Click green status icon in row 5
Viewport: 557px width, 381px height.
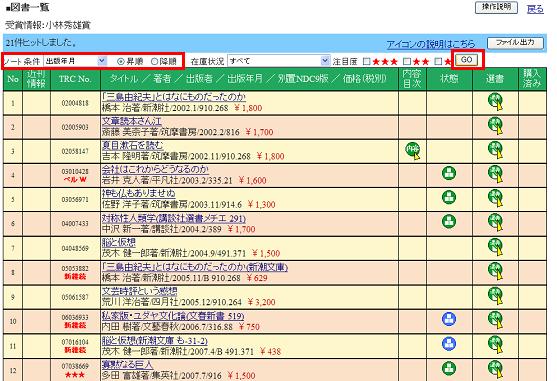[x=449, y=197]
